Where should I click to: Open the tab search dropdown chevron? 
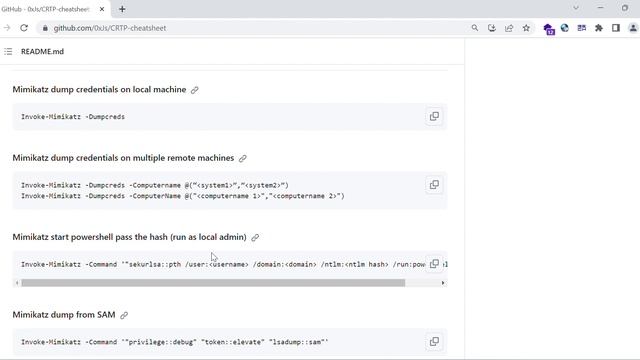click(576, 8)
